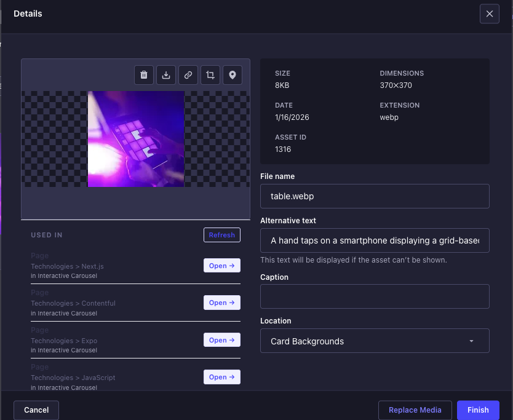Select the focal point pin icon

(233, 75)
